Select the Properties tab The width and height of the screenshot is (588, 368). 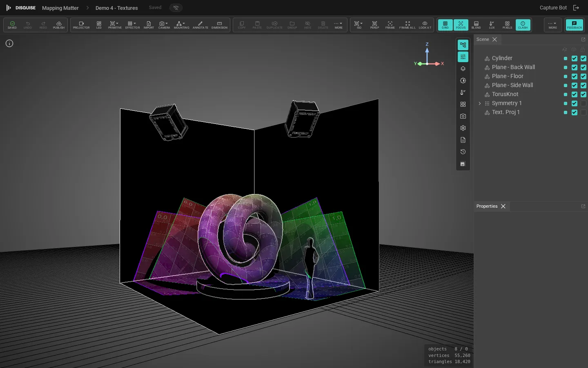tap(487, 206)
